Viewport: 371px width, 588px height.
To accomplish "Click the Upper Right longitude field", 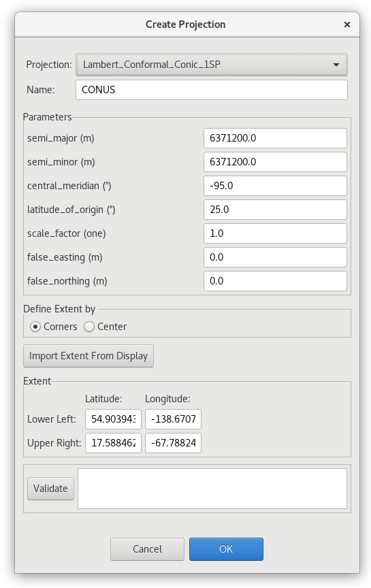I will click(174, 443).
